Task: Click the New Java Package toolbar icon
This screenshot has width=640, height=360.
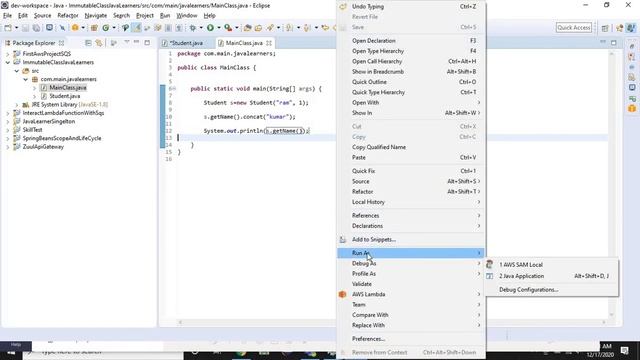Action: (94, 28)
